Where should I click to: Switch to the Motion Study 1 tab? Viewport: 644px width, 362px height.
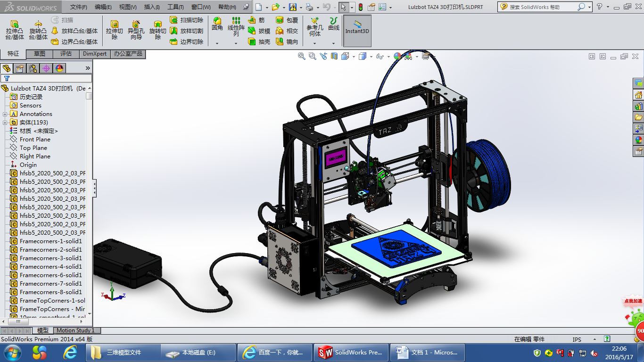75,330
